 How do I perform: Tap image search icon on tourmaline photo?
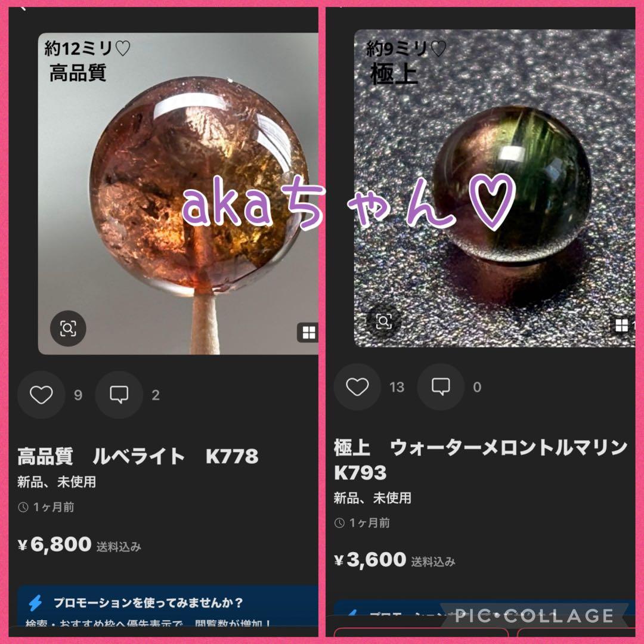(x=383, y=321)
